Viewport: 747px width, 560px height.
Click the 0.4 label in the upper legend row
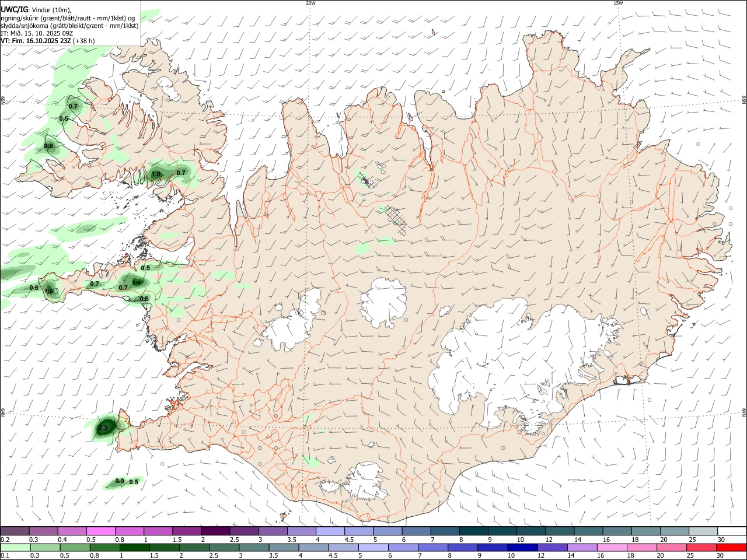pyautogui.click(x=62, y=540)
